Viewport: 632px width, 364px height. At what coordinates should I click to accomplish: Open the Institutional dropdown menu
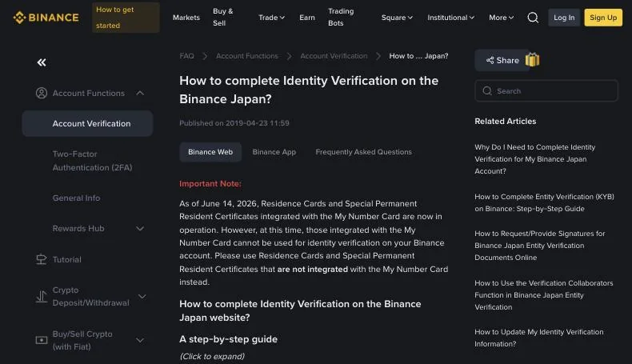click(450, 18)
